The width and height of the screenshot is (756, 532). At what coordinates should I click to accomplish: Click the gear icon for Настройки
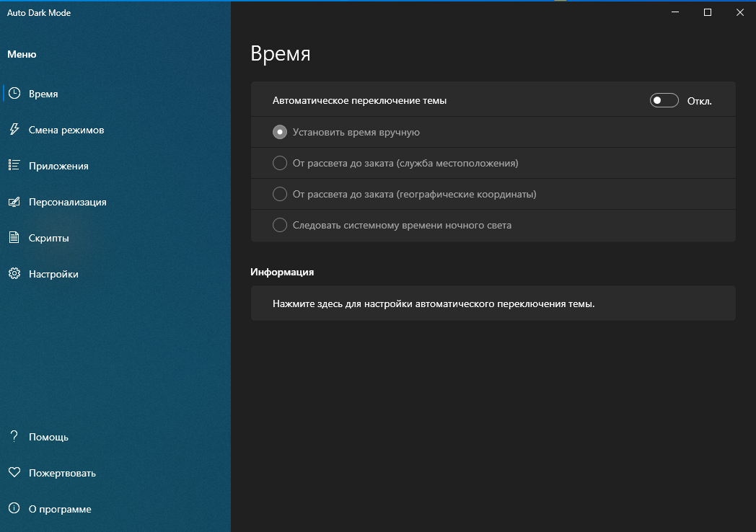point(14,274)
